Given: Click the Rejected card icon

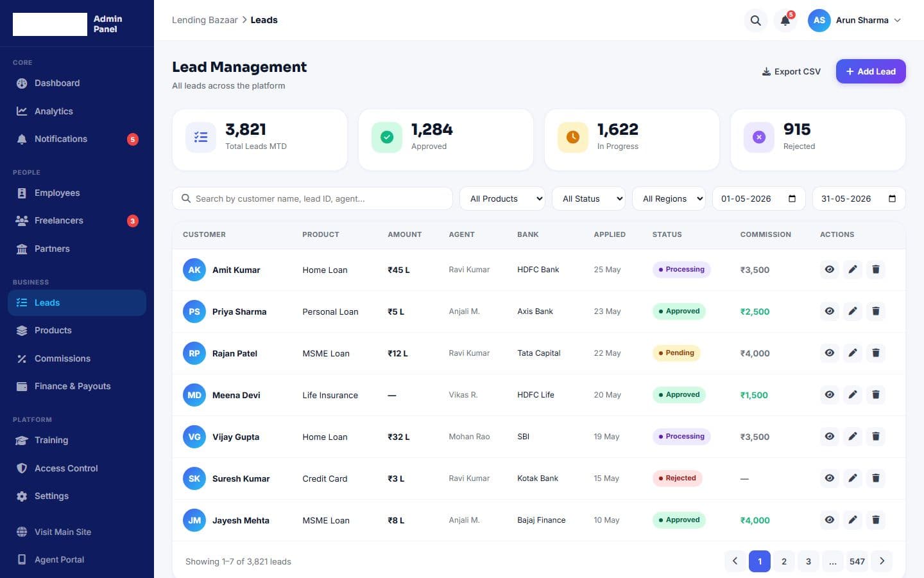Looking at the screenshot, I should (759, 137).
